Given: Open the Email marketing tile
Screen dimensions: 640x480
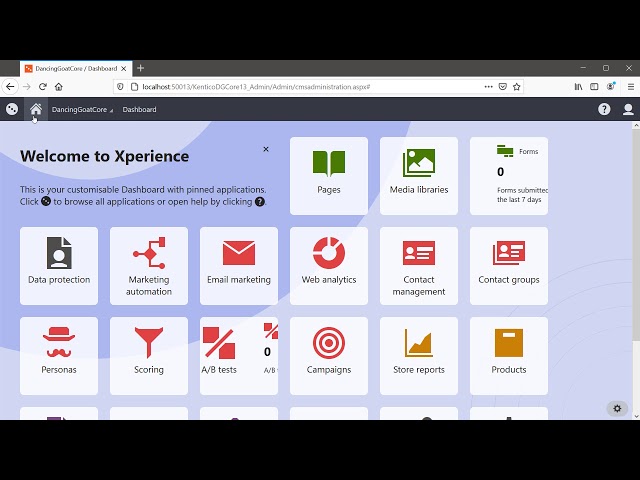Looking at the screenshot, I should tap(239, 266).
